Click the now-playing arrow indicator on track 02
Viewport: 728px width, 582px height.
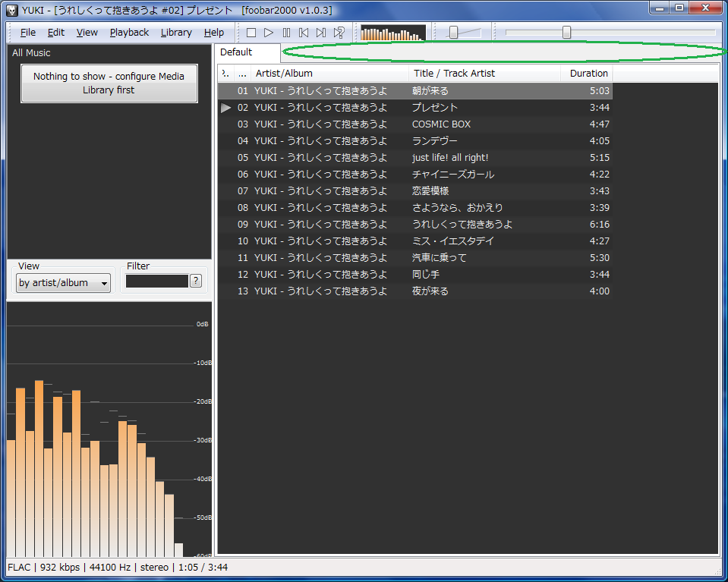pyautogui.click(x=226, y=108)
